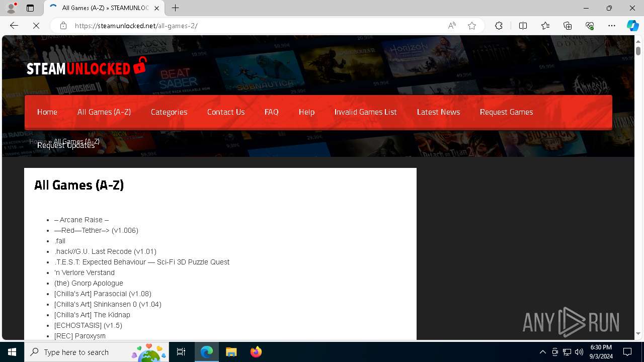Open the clock showing 6:30 PM
The image size is (644, 362).
click(x=601, y=352)
